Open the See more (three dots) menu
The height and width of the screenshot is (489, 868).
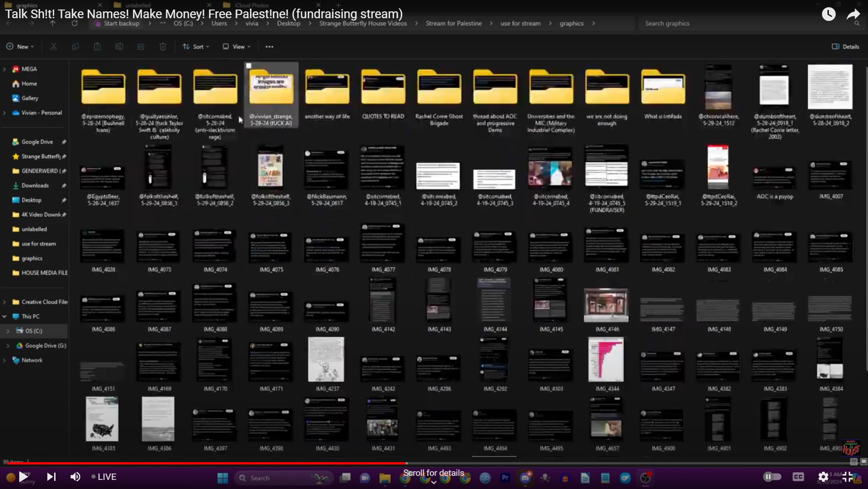[x=269, y=46]
